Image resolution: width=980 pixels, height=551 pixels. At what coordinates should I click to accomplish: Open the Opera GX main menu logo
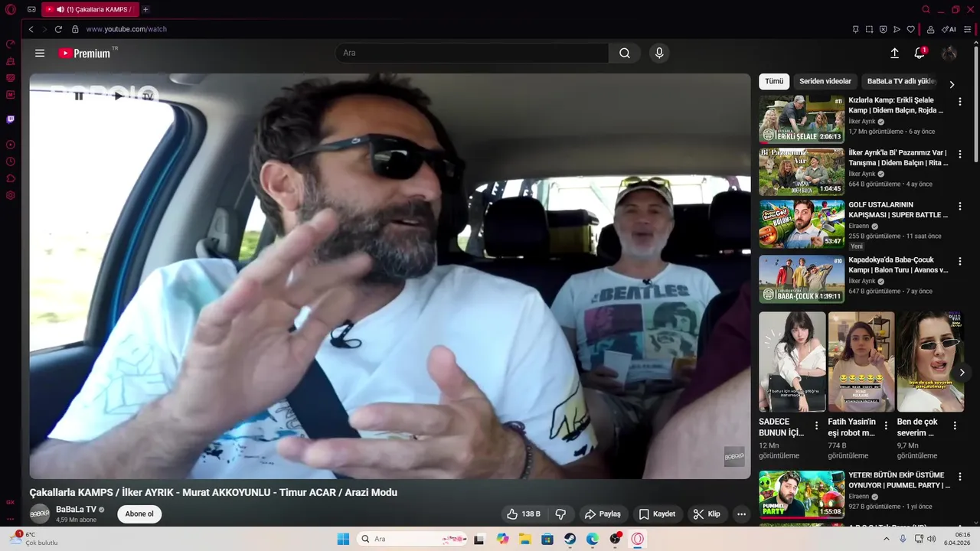[11, 10]
